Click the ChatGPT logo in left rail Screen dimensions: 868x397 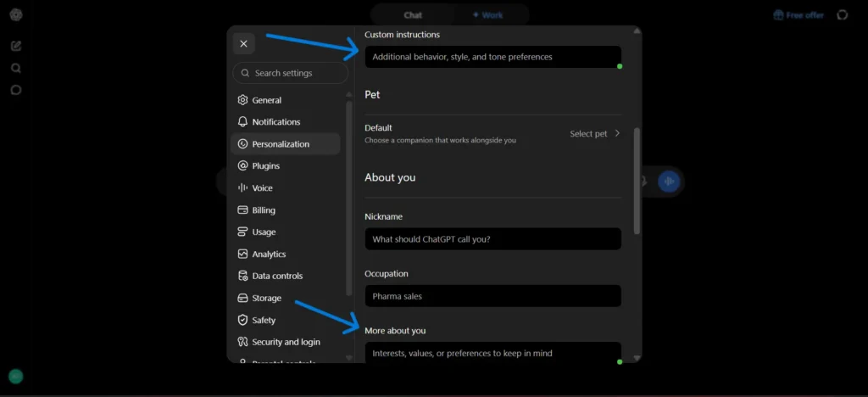(16, 15)
